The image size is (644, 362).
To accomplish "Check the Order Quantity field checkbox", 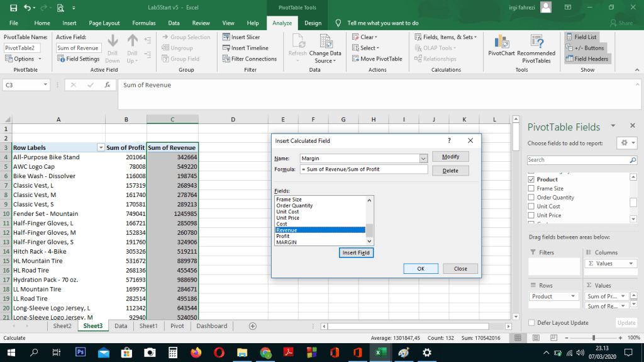I will click(x=531, y=197).
